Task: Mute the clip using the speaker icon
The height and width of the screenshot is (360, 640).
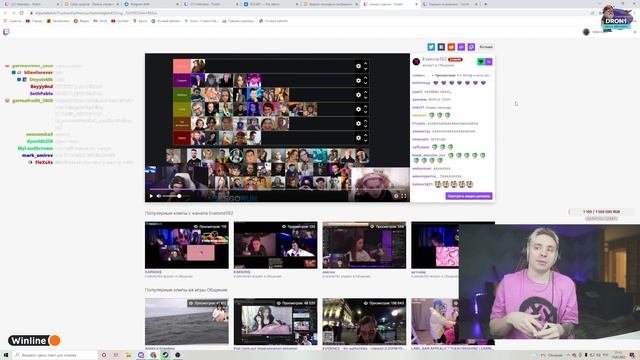Action: pyautogui.click(x=159, y=196)
